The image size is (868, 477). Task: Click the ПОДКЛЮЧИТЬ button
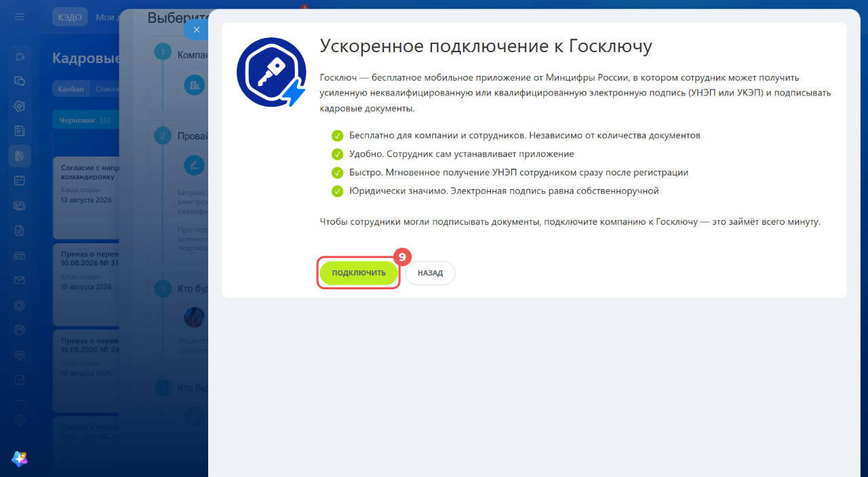(x=359, y=273)
